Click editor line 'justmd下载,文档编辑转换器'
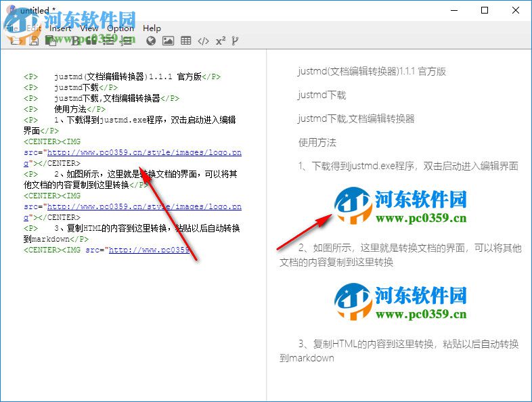This screenshot has height=402, width=532. pyautogui.click(x=102, y=98)
